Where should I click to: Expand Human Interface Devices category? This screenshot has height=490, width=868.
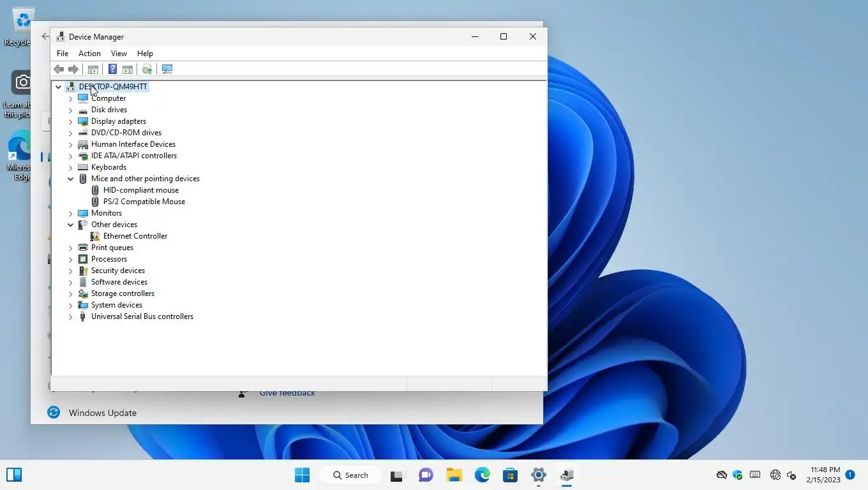click(x=70, y=145)
